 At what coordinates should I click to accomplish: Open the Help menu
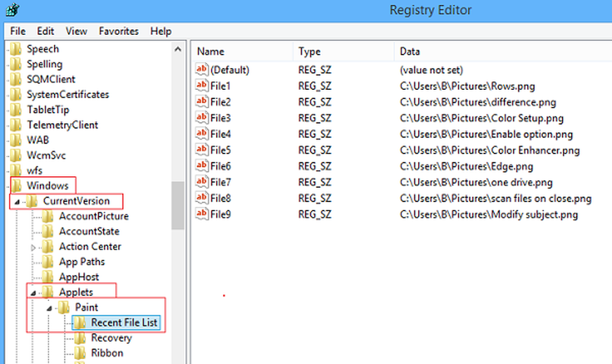click(161, 31)
